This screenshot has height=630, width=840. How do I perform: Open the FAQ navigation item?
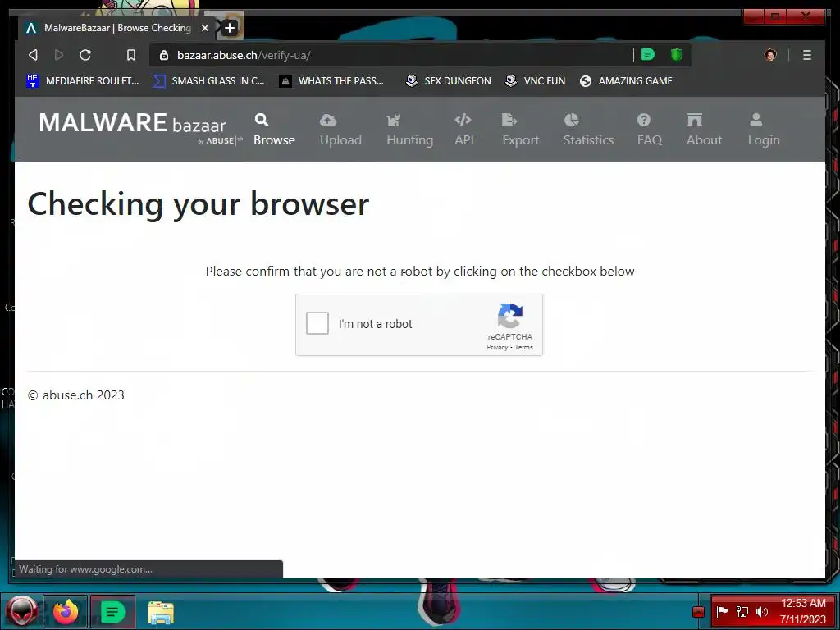click(x=650, y=130)
